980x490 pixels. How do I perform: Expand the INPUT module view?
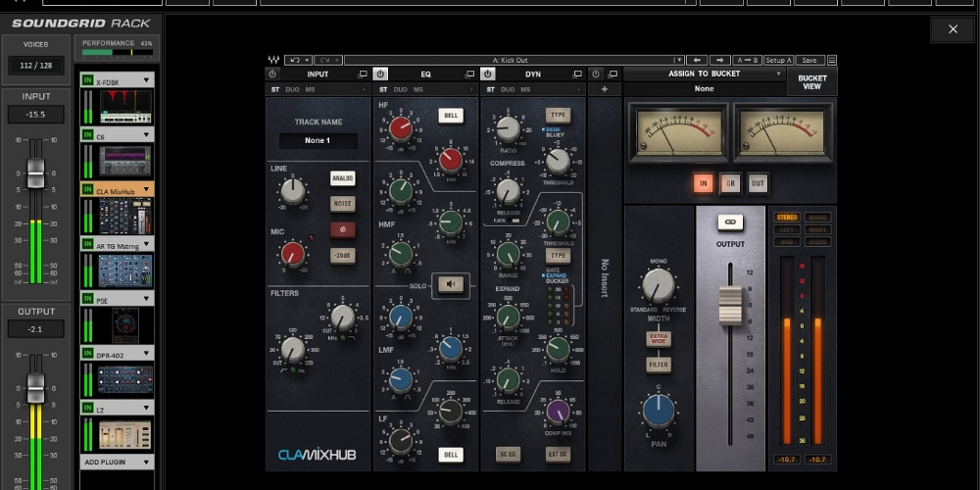363,74
